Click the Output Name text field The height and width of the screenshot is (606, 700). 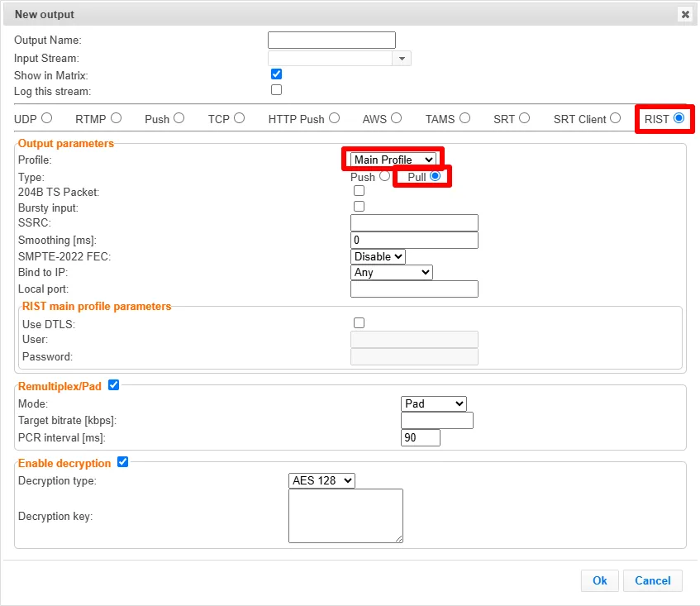[331, 41]
